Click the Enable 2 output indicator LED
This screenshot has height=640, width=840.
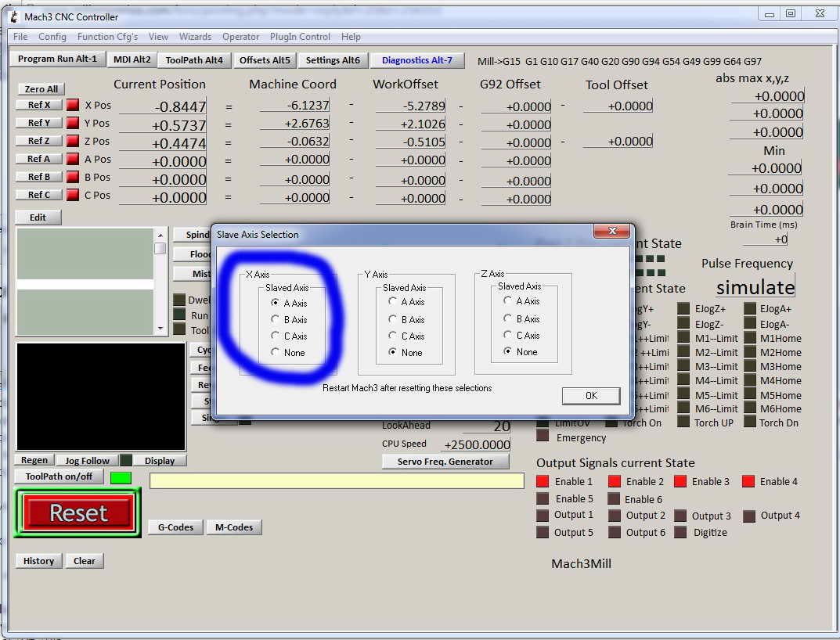(615, 481)
